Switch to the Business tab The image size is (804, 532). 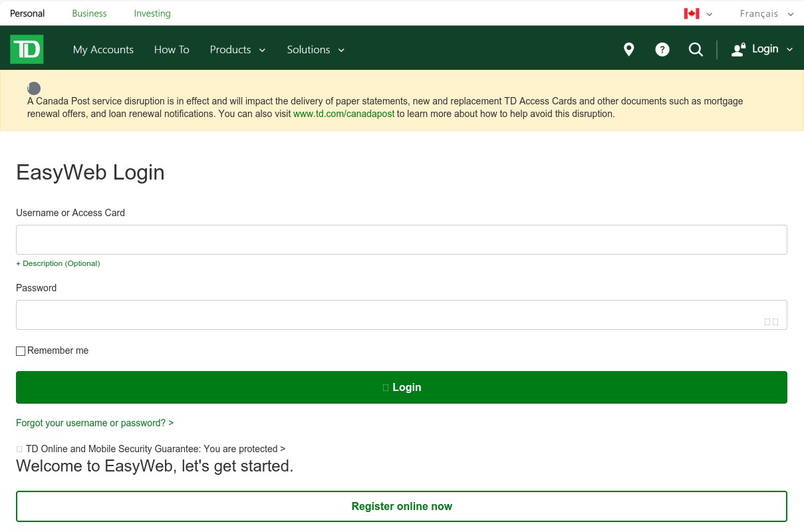tap(89, 13)
